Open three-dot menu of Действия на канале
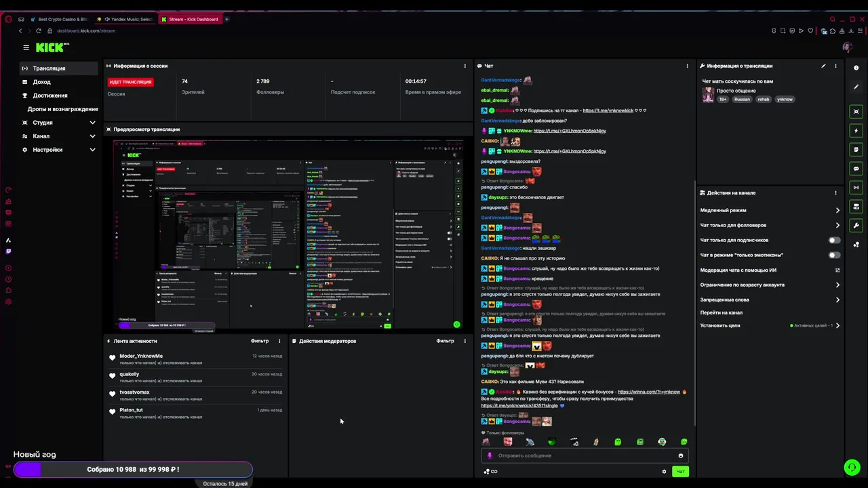The width and height of the screenshot is (868, 488). (x=835, y=192)
